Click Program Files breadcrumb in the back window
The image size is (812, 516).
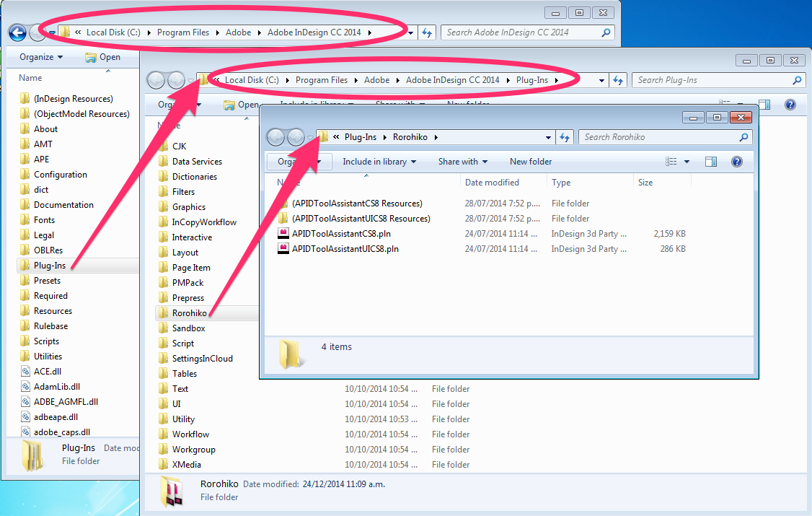pyautogui.click(x=183, y=32)
